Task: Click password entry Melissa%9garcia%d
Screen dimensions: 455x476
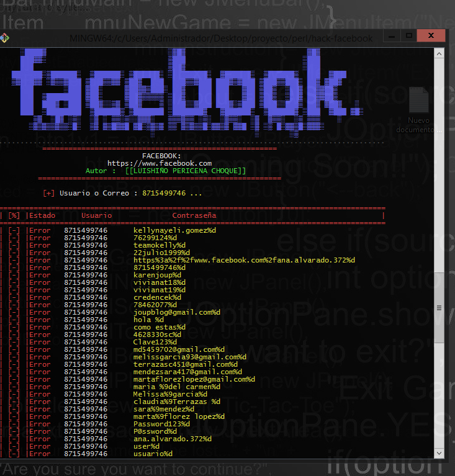Action: click(x=171, y=394)
